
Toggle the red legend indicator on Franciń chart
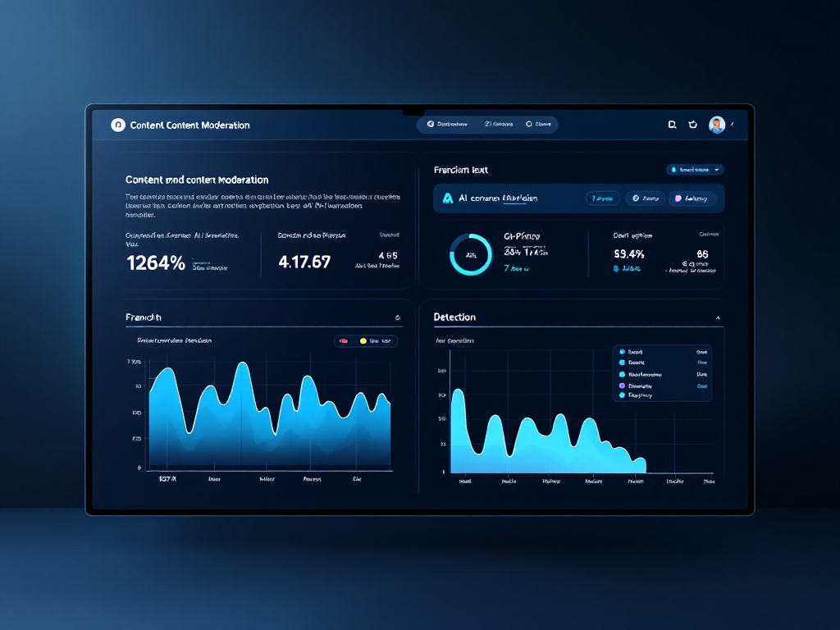(x=344, y=340)
